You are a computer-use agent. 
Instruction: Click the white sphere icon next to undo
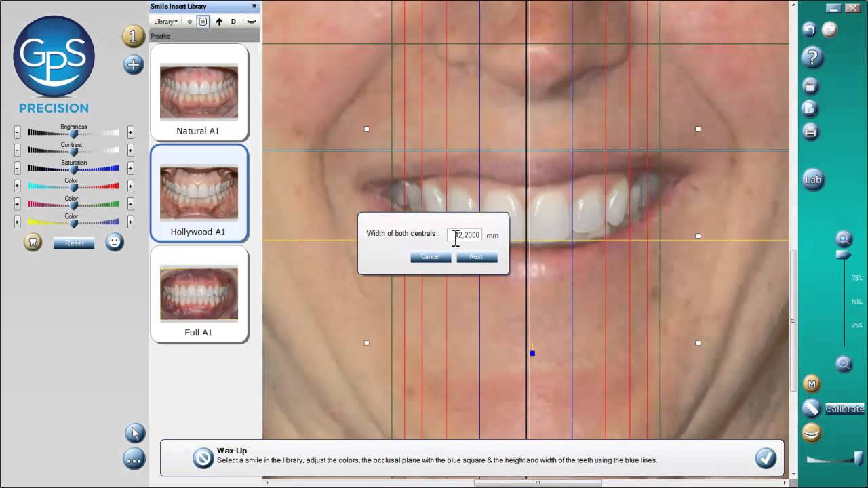[x=829, y=29]
